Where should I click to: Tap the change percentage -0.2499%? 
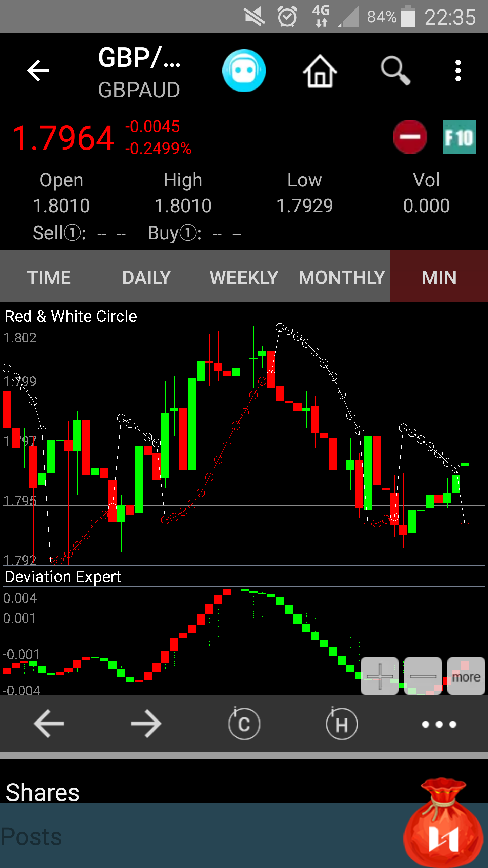pos(158,149)
